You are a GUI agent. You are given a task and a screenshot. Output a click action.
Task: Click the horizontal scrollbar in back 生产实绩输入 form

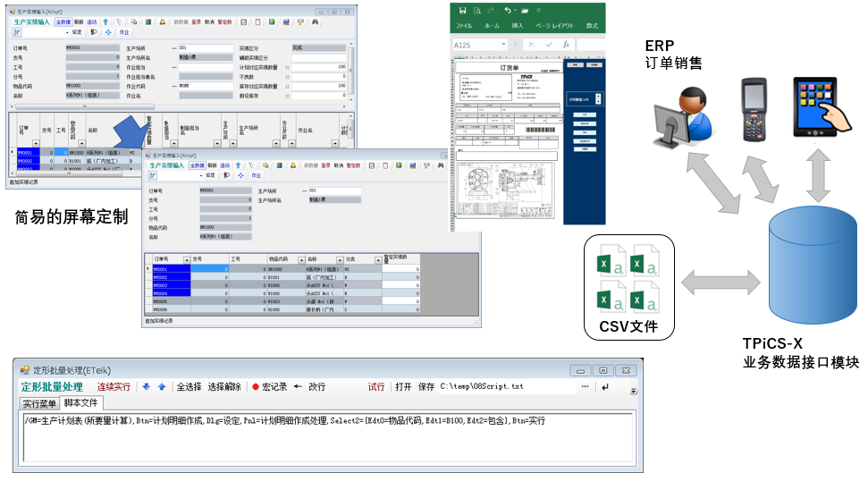coord(180,105)
